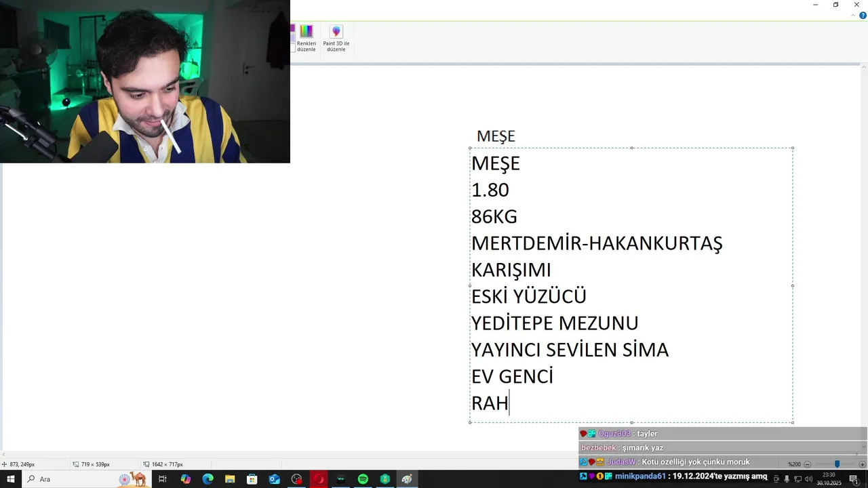This screenshot has width=868, height=488.
Task: Open Paint 3D ile düzenle
Action: (336, 38)
